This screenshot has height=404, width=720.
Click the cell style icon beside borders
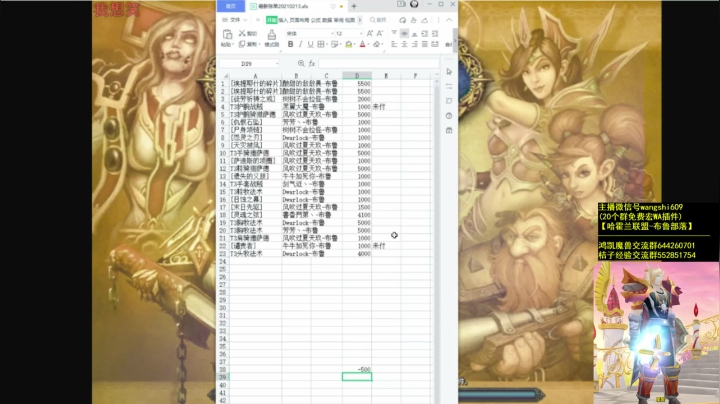click(x=334, y=44)
